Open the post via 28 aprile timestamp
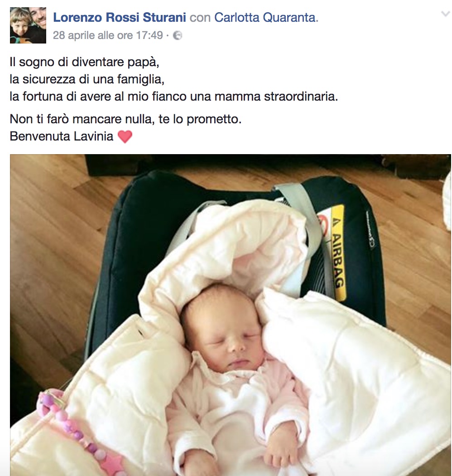452x476 pixels. 108,35
